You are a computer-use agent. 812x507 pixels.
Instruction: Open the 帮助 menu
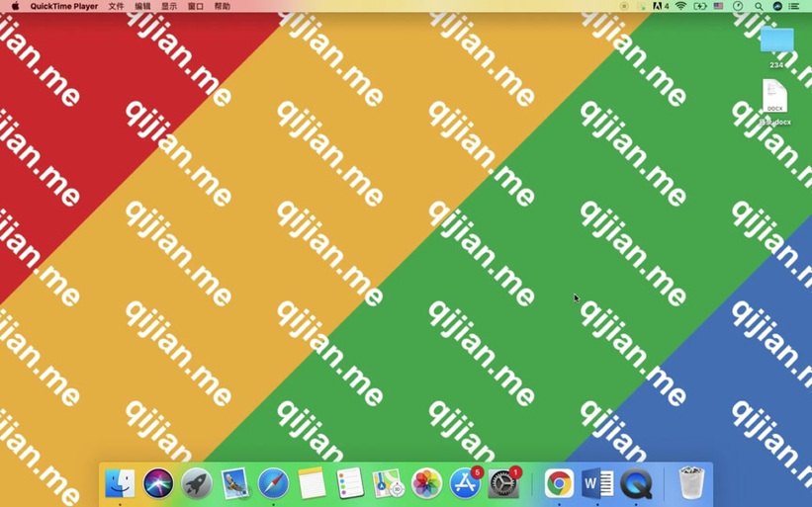(x=222, y=6)
